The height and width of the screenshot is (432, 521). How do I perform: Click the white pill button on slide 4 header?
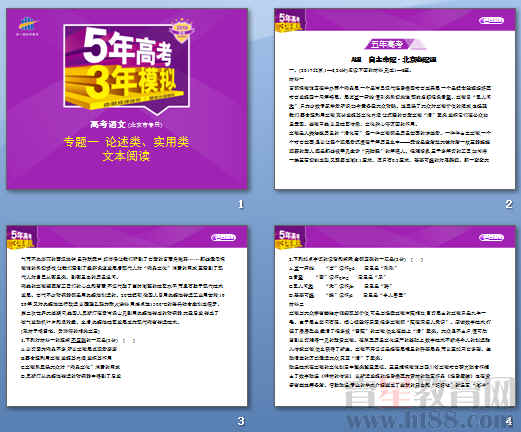[491, 237]
